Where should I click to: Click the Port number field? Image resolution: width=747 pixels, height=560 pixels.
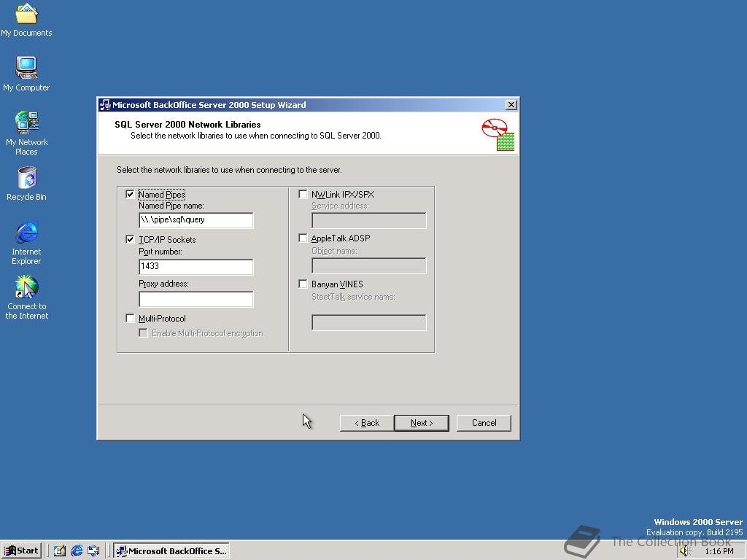coord(196,267)
